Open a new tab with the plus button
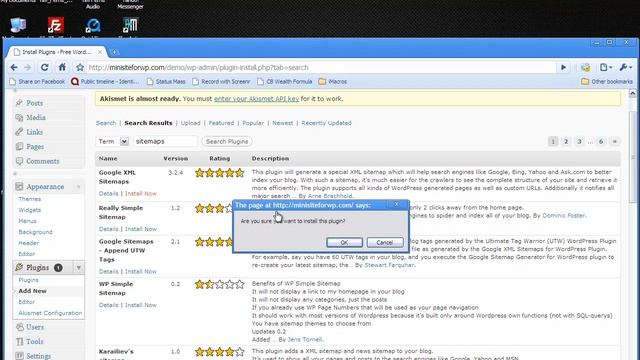Image resolution: width=640 pixels, height=360 pixels. pyautogui.click(x=115, y=52)
